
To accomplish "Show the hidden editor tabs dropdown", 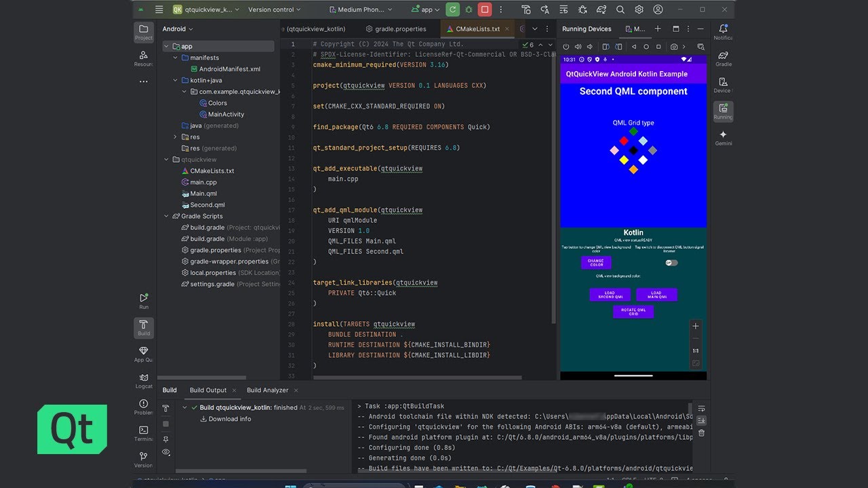I will click(x=535, y=29).
